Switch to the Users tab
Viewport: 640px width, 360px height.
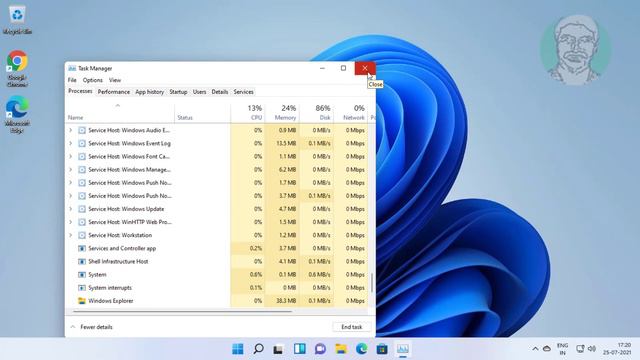(199, 92)
